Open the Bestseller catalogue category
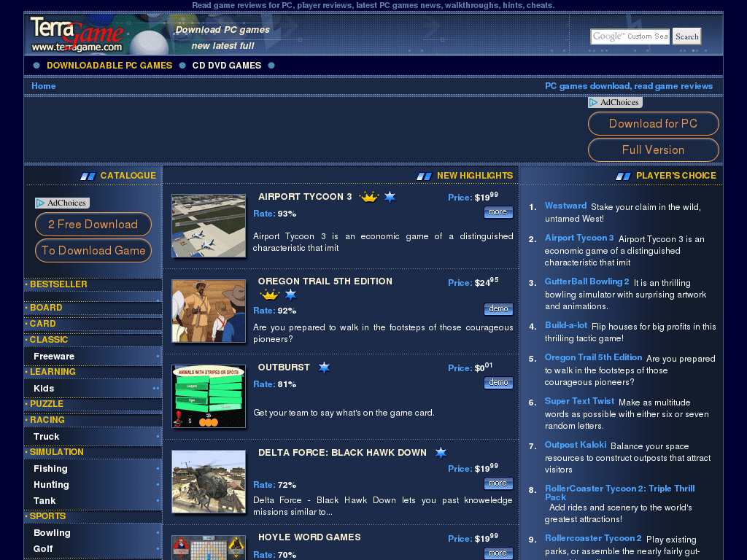Viewport: 747px width, 560px height. coord(58,284)
